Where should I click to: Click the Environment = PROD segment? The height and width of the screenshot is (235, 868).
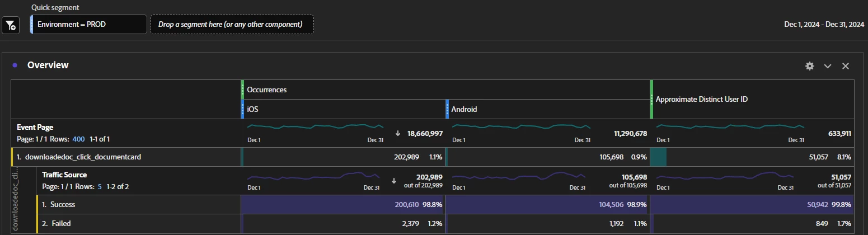[x=89, y=25]
